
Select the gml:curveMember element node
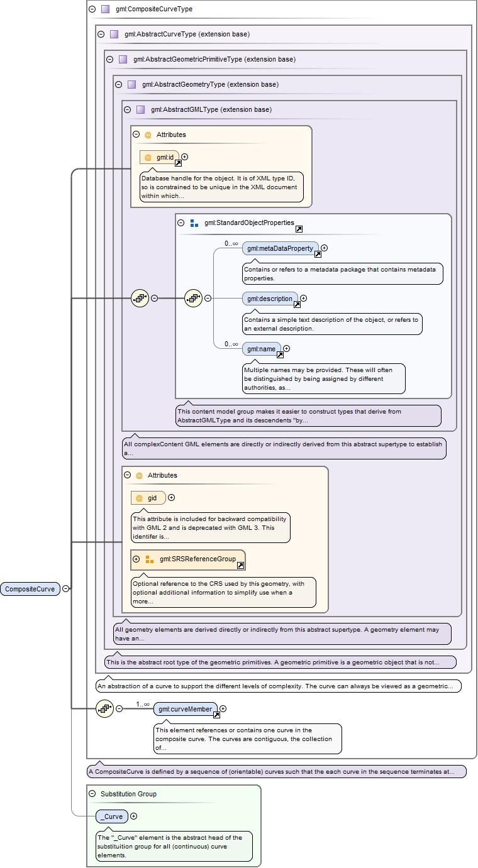pyautogui.click(x=186, y=709)
